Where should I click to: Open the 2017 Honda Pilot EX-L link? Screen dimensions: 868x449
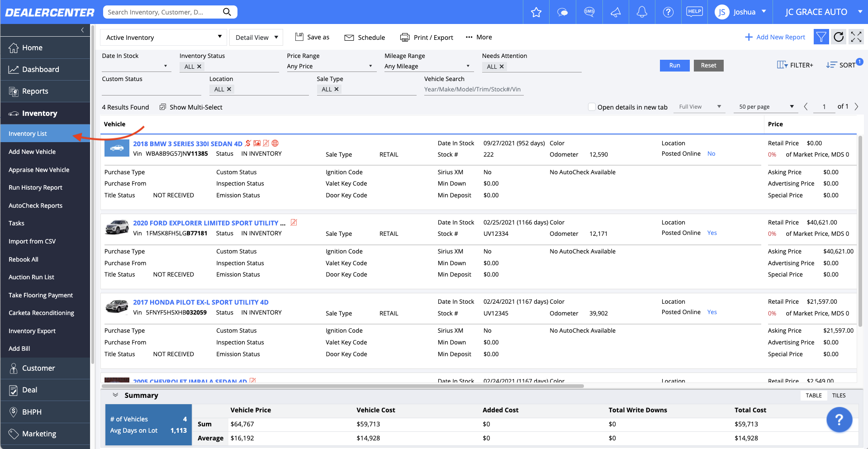[201, 302]
